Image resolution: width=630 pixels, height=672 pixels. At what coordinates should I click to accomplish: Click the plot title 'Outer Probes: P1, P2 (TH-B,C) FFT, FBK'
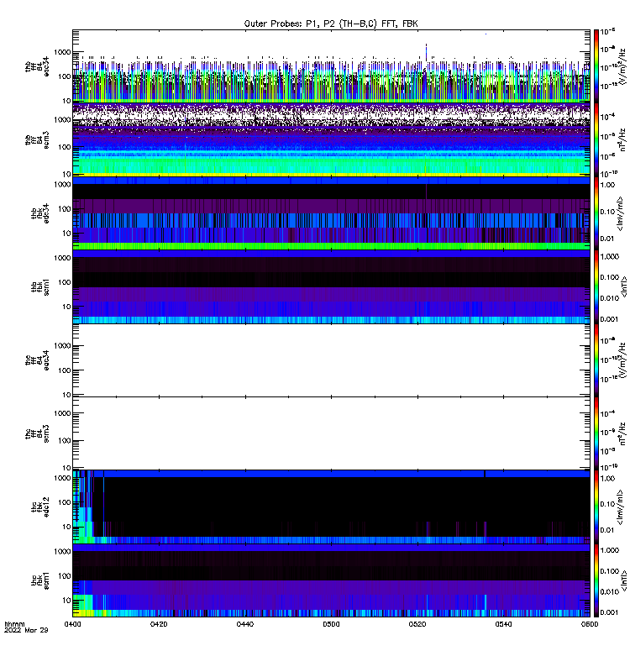(x=331, y=24)
